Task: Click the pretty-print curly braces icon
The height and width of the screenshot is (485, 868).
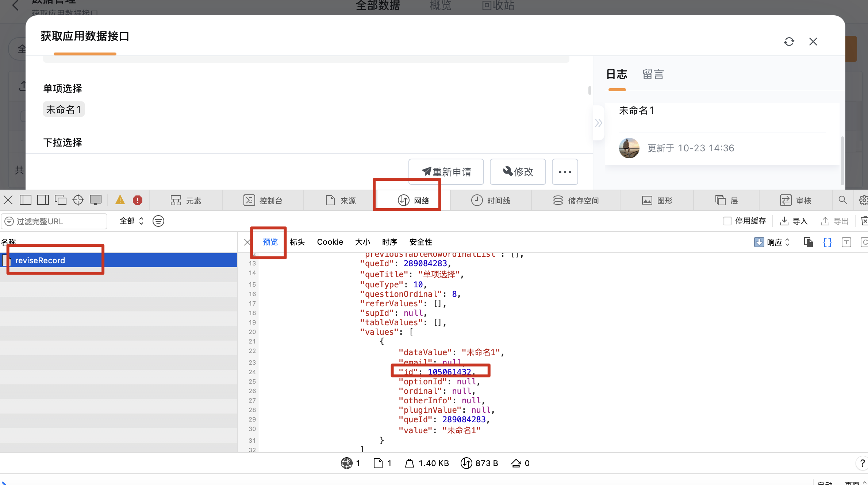Action: (x=827, y=242)
